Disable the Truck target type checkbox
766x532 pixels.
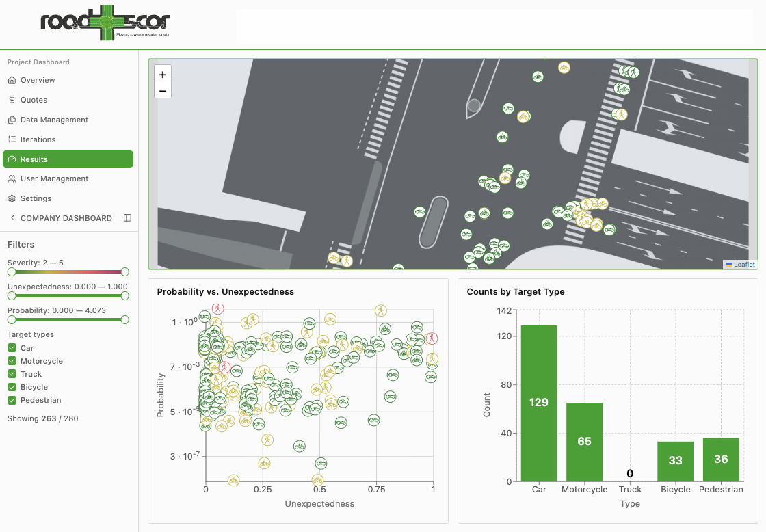click(x=12, y=374)
